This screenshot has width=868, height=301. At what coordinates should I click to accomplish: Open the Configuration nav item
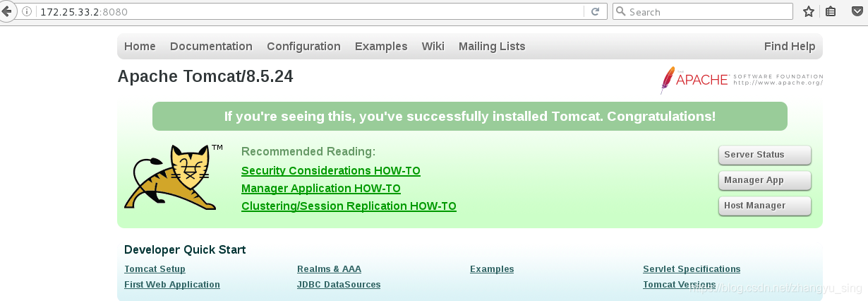[303, 47]
